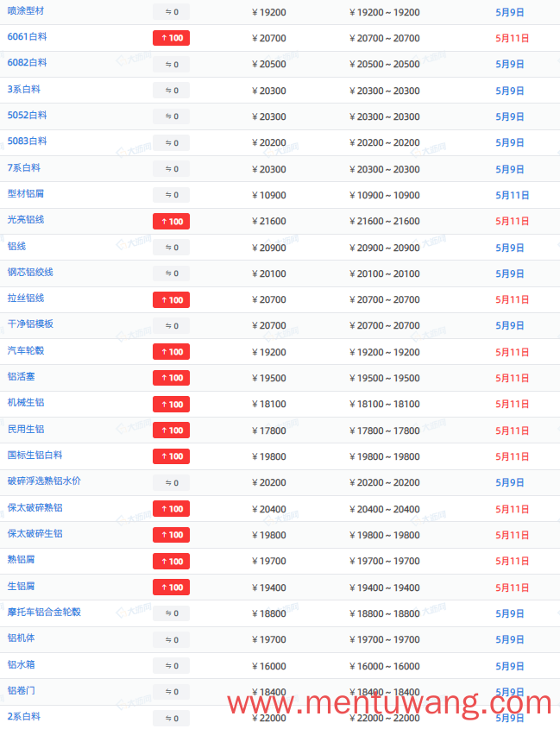Click the 5月9日 date in 5083白料 row
Viewport: 560px width, 729px height.
(x=510, y=142)
